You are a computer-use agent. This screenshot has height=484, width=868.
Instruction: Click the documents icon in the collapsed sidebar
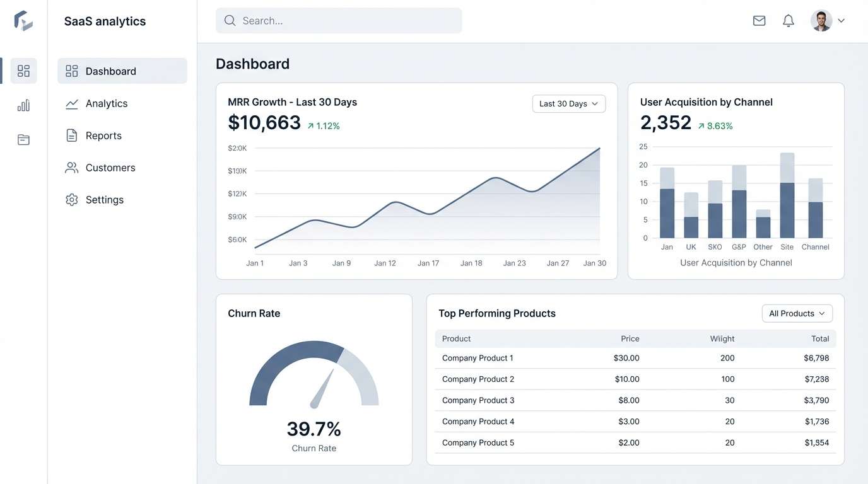[x=23, y=139]
